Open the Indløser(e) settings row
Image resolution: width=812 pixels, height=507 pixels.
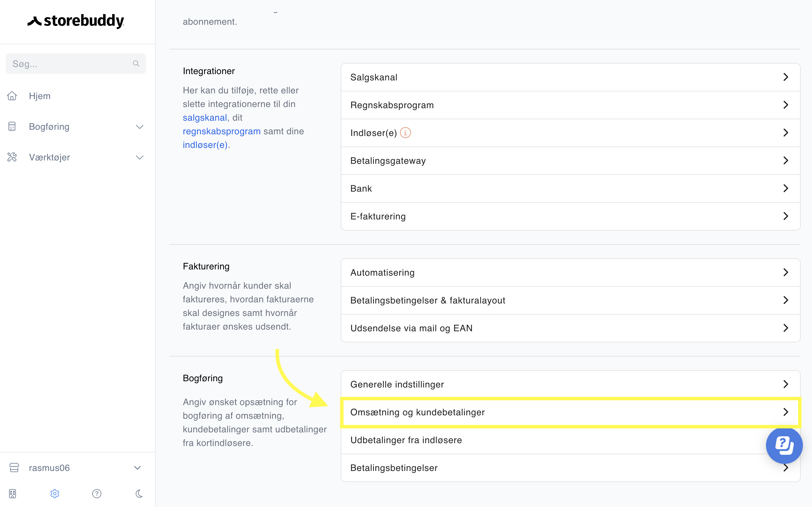tap(570, 133)
